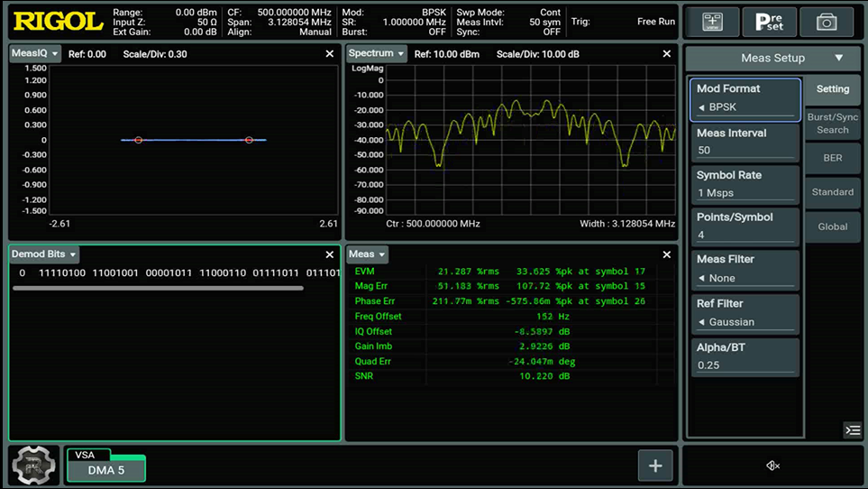Close the Demod Bits window
Screen dimensions: 868x489
329,254
